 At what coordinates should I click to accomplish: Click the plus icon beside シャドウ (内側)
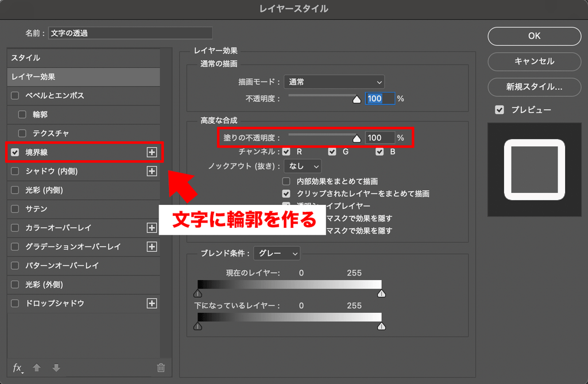click(x=152, y=171)
